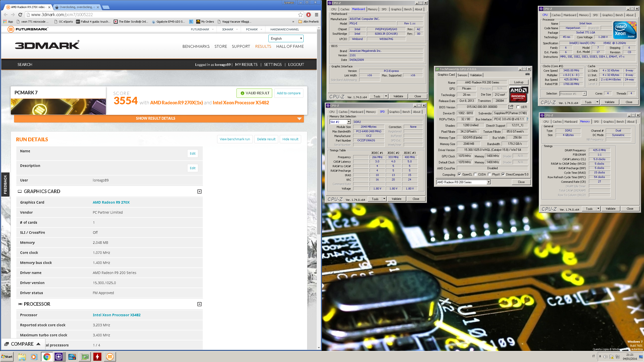Open Windows Media Player from the taskbar
The height and width of the screenshot is (362, 644).
pos(34,357)
